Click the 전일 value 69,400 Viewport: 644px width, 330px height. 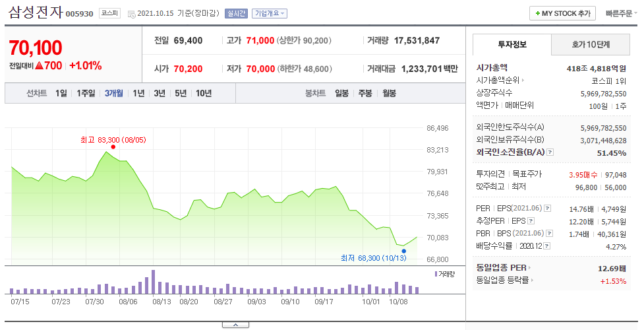coord(188,41)
